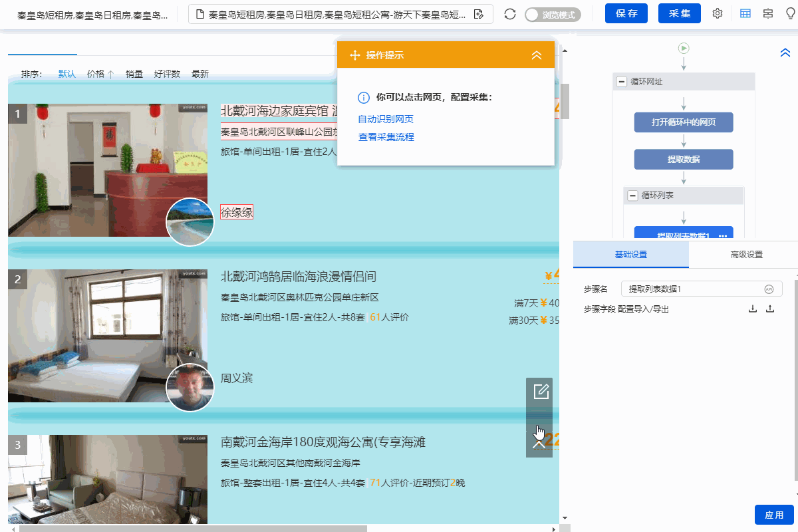Click listing 2 bedroom photo

click(x=108, y=336)
